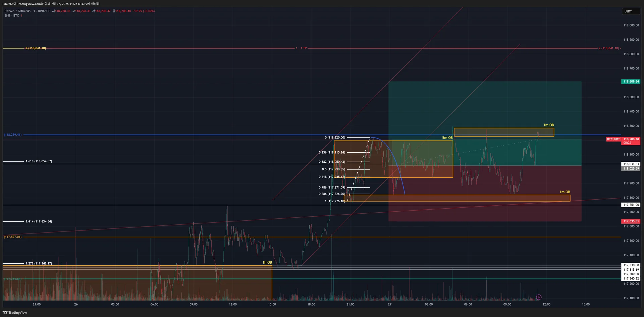Click the red current price label 118,208.48
Screen dimensions: 644x317
coord(631,141)
